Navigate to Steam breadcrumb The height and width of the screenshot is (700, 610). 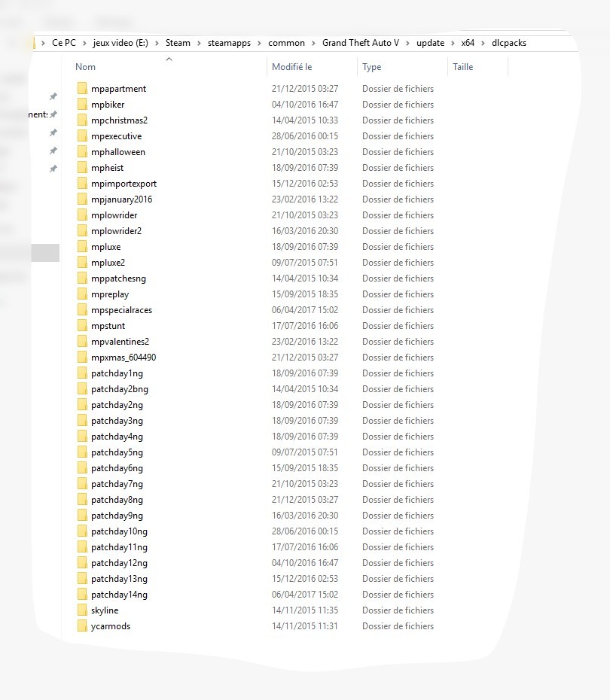178,43
